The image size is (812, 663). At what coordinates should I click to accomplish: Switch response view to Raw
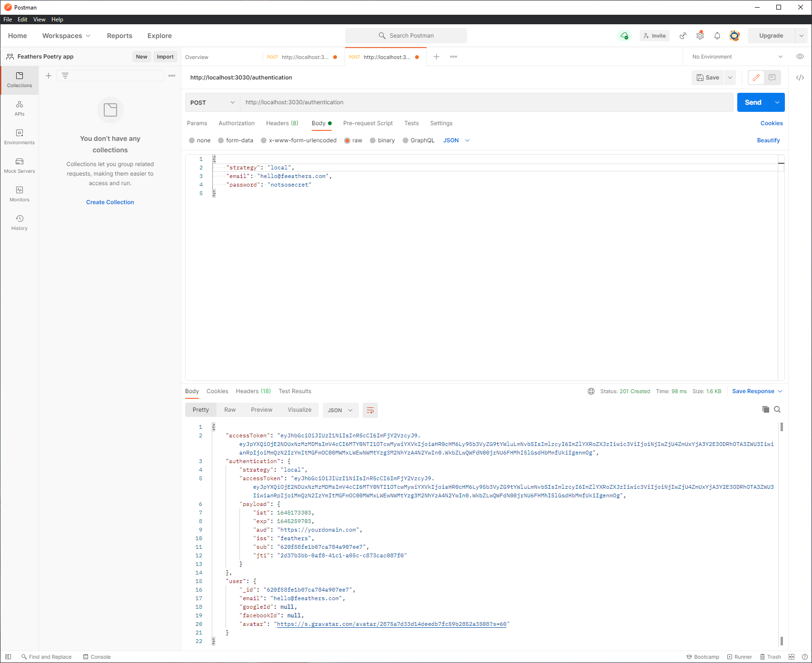click(230, 410)
